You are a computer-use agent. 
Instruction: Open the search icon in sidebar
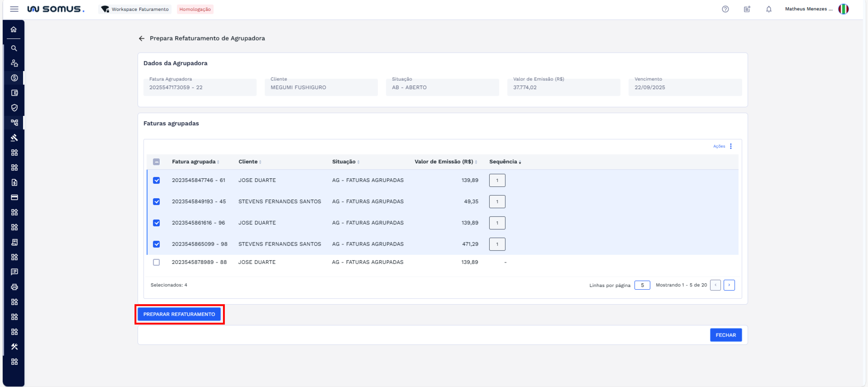point(14,49)
